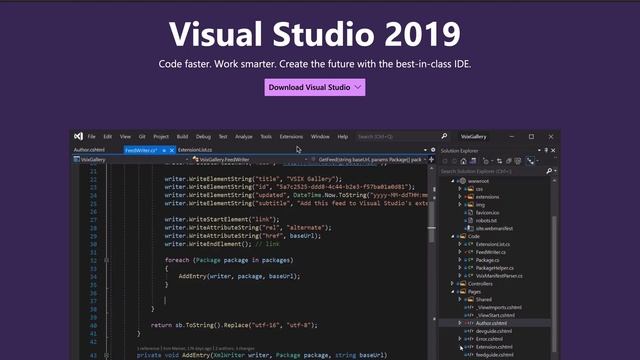
Task: Select devguide.cshtml in Solution Explorer
Action: tap(494, 331)
